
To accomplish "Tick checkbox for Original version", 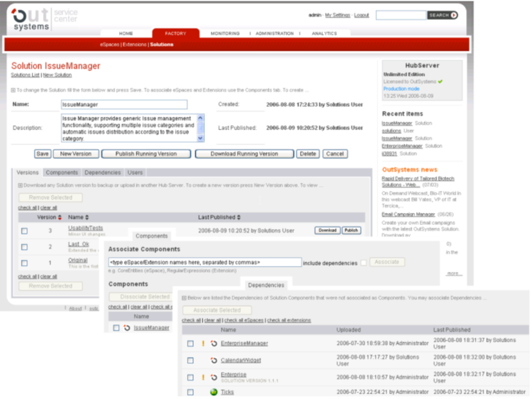I will tap(24, 263).
